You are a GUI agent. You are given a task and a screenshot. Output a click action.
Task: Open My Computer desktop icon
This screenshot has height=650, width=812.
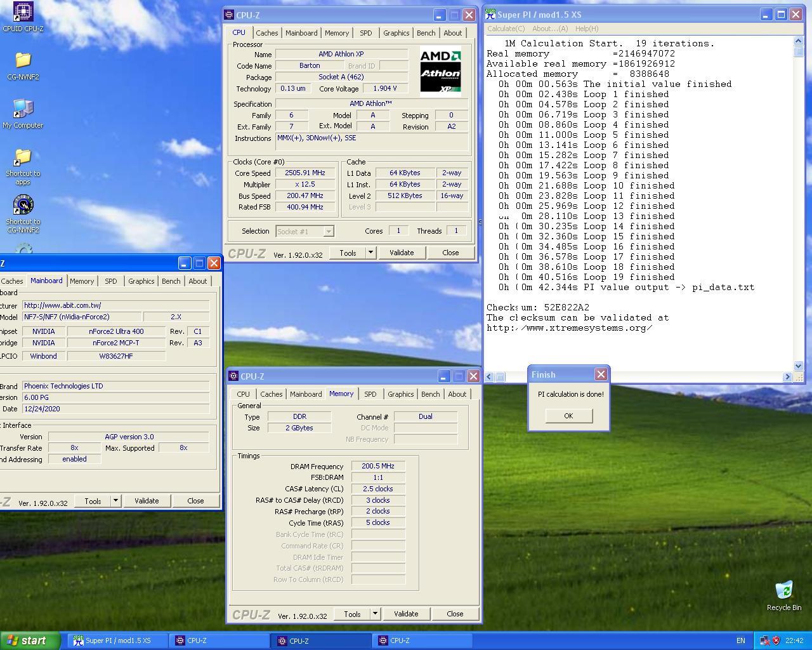23,114
